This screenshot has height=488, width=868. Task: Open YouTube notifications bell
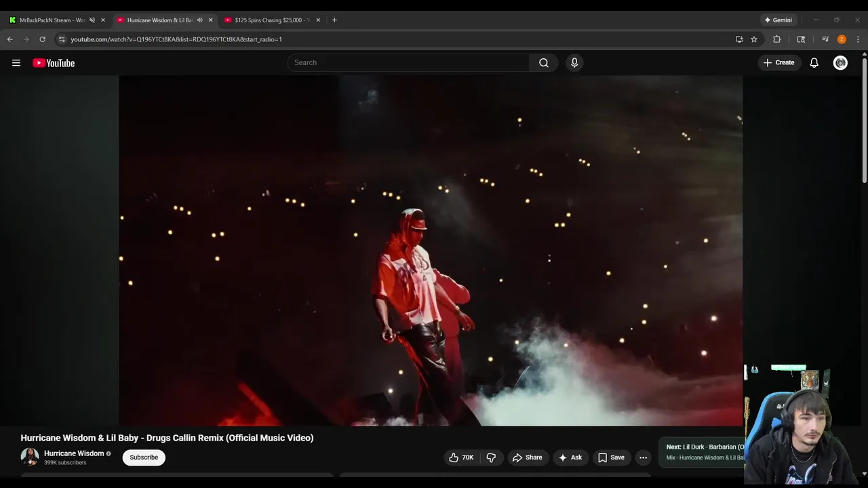814,62
